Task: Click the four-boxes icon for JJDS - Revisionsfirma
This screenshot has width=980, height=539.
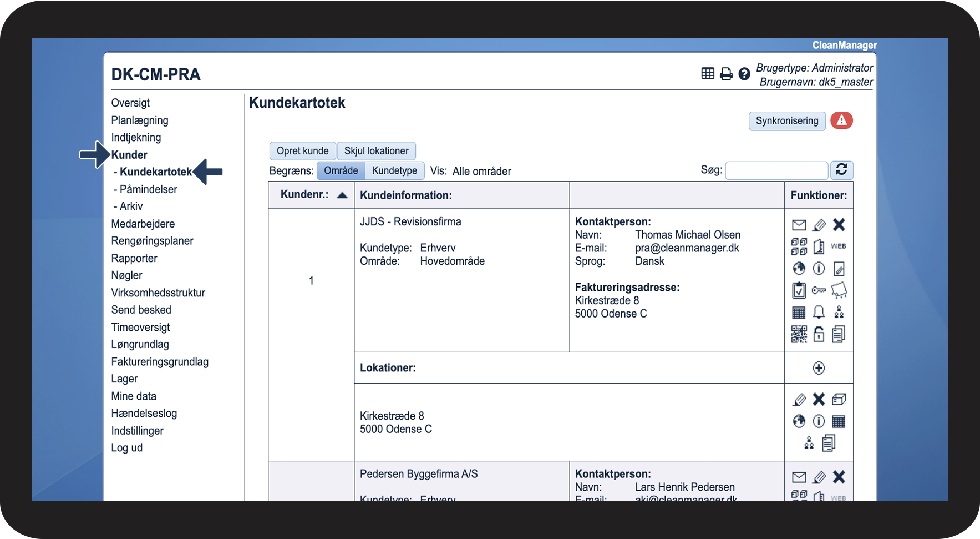Action: [x=799, y=246]
